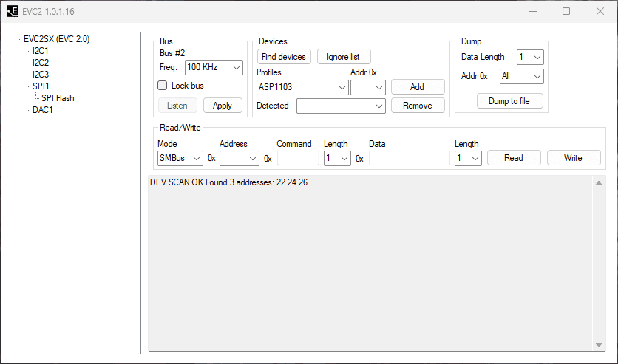
Task: Click the Read button
Action: (x=514, y=158)
